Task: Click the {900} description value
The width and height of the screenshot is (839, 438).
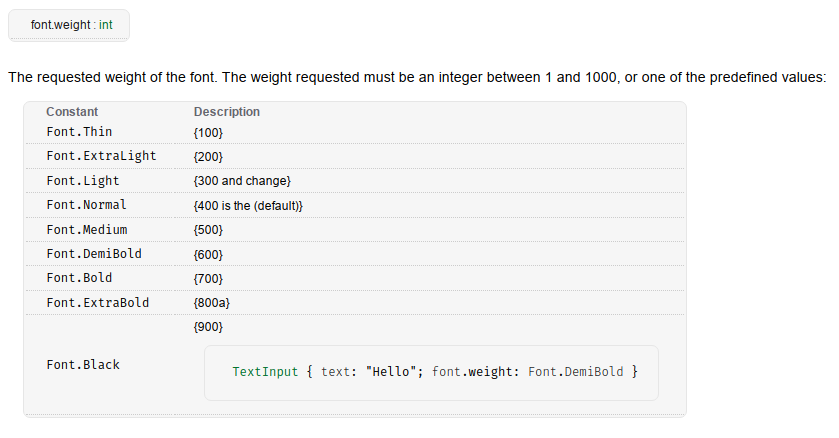Action: click(x=208, y=327)
